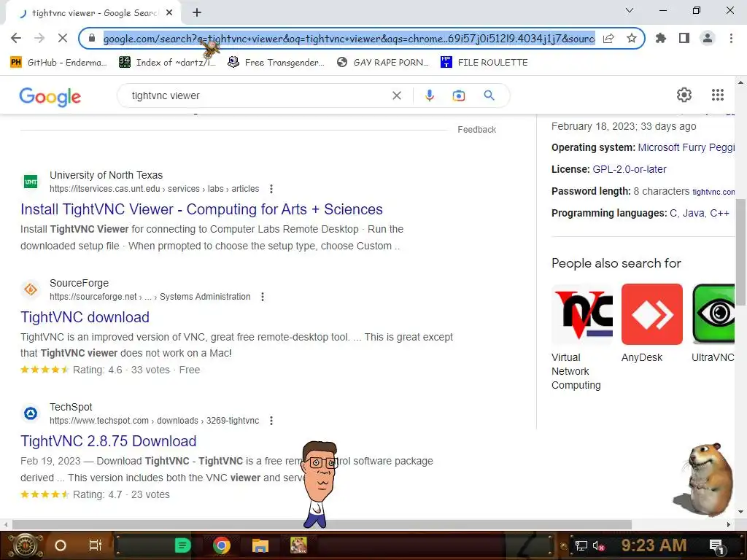The height and width of the screenshot is (560, 747).
Task: Click the TechSpot site icon
Action: (x=31, y=413)
